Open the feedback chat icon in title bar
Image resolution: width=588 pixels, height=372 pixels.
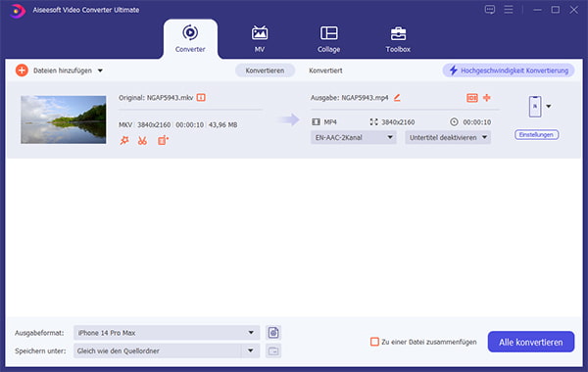point(490,10)
